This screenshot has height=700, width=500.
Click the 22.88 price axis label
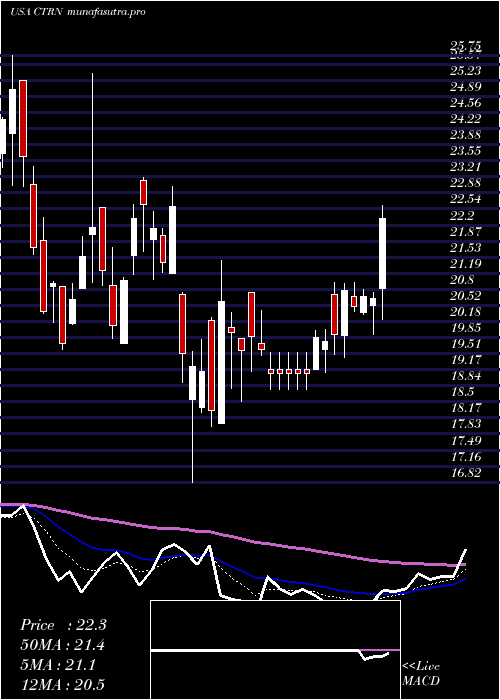point(466,183)
